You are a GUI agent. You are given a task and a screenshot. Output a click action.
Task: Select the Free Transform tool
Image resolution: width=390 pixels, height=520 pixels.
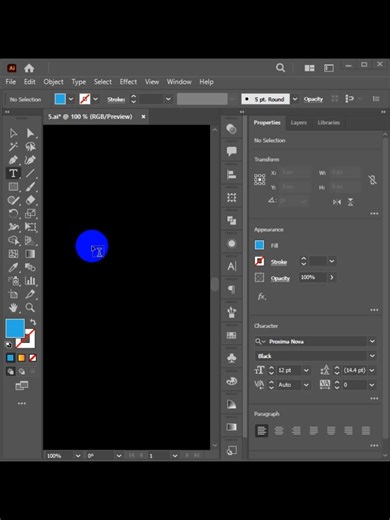coord(30,227)
